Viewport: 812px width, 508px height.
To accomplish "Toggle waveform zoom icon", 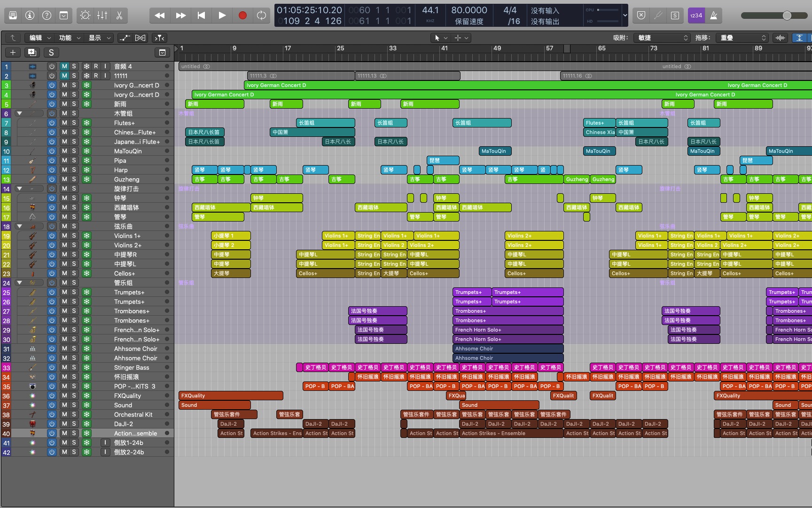I will pyautogui.click(x=781, y=38).
